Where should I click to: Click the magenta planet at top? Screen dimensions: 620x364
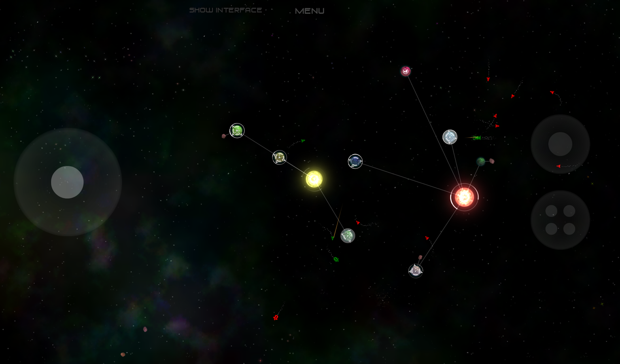406,71
